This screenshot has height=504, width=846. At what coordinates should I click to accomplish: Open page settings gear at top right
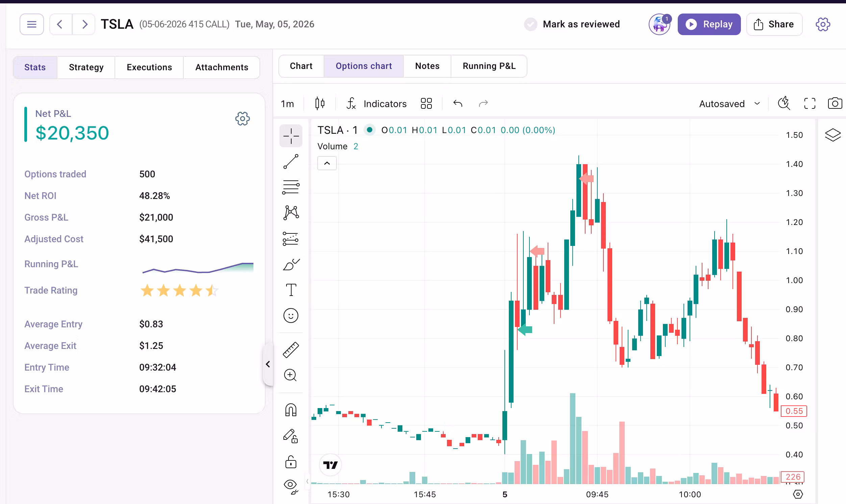823,24
